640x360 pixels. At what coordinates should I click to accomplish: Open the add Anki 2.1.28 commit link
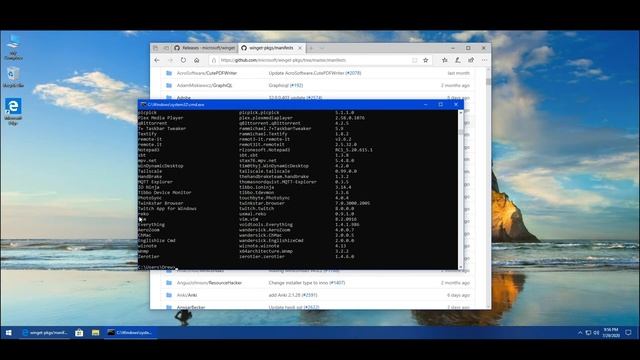point(293,295)
